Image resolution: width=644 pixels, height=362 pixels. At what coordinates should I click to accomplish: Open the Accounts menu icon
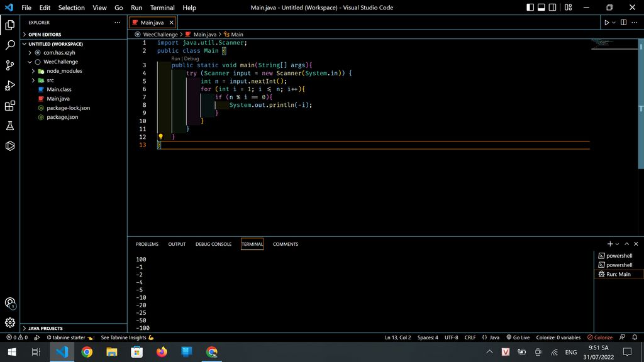[x=10, y=303]
